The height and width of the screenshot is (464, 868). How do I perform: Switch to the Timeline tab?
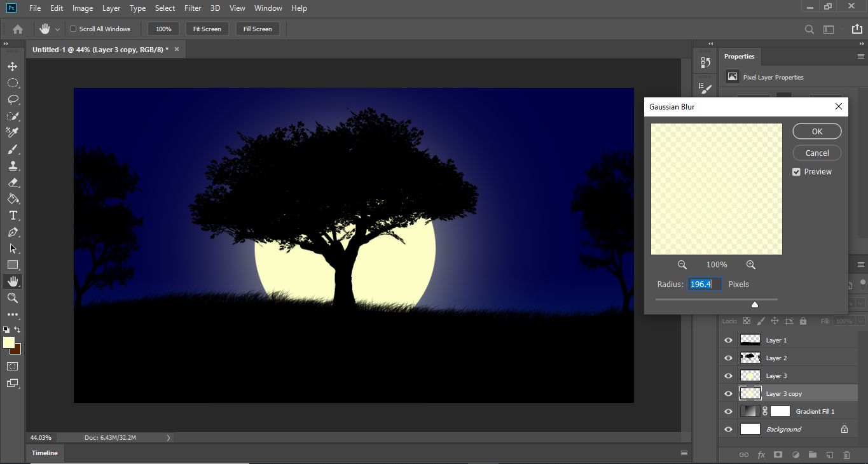[x=45, y=453]
